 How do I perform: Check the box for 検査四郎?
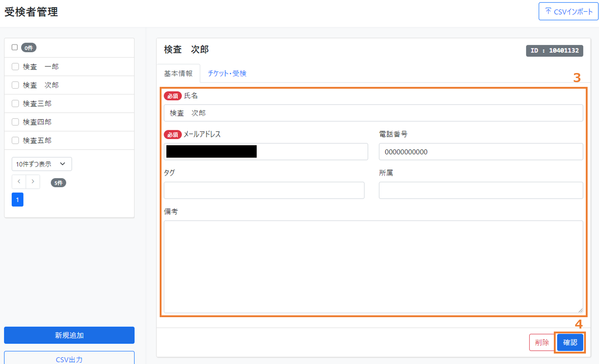15,122
